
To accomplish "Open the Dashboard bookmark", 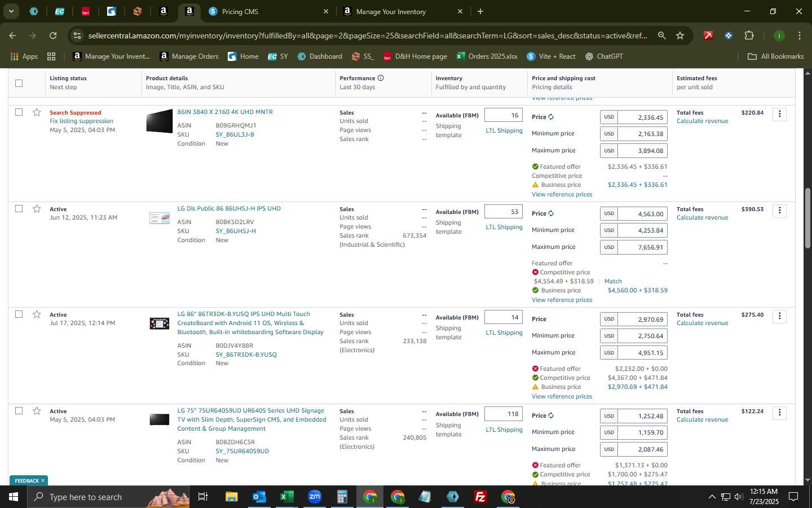I will tap(320, 56).
